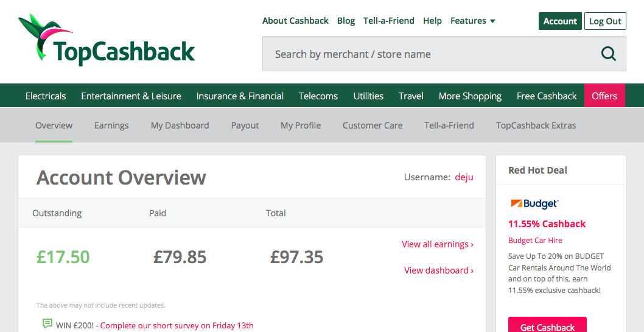Click the TopCashback hummingbird logo
The height and width of the screenshot is (332, 644).
click(107, 40)
